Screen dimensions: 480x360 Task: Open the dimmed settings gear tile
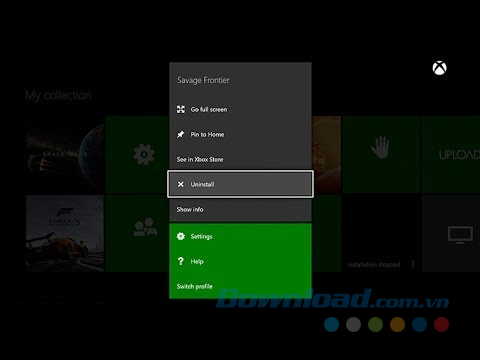(x=137, y=154)
